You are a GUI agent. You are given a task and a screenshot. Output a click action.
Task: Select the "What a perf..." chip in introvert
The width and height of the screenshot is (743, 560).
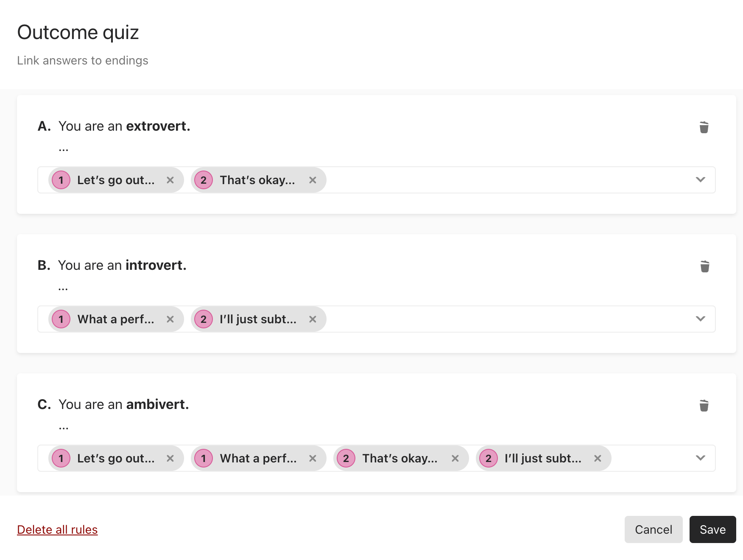[x=116, y=319]
